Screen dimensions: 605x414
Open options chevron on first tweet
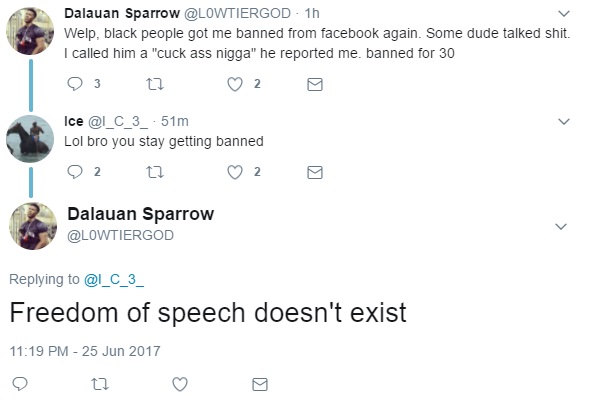[x=564, y=14]
